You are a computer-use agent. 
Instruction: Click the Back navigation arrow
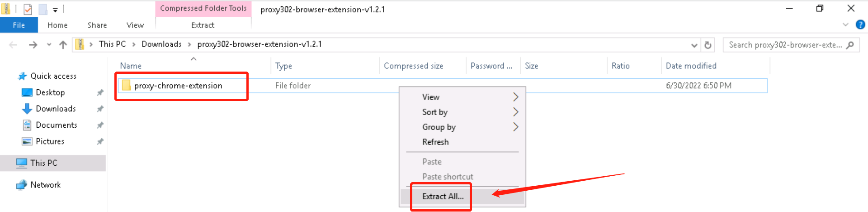click(x=13, y=44)
